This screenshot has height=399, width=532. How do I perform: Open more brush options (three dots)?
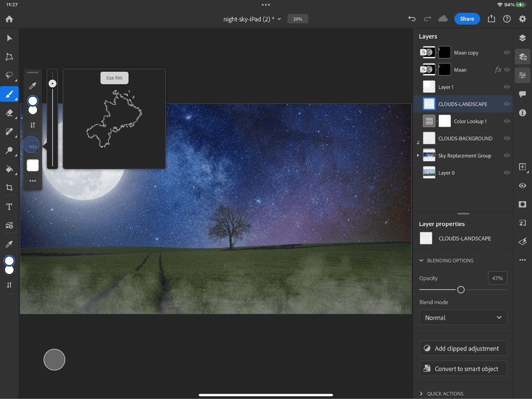[32, 181]
